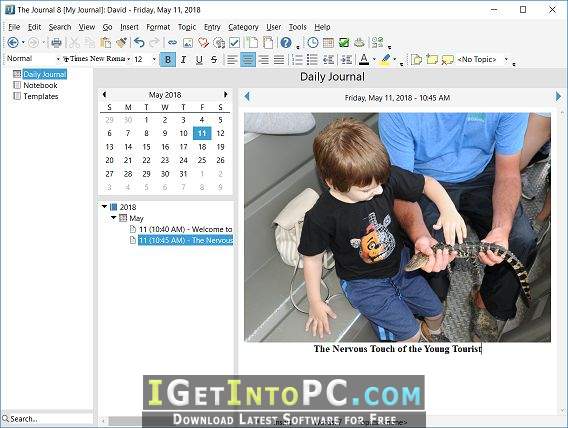Open the Category menu
The height and width of the screenshot is (428, 568).
click(x=243, y=27)
